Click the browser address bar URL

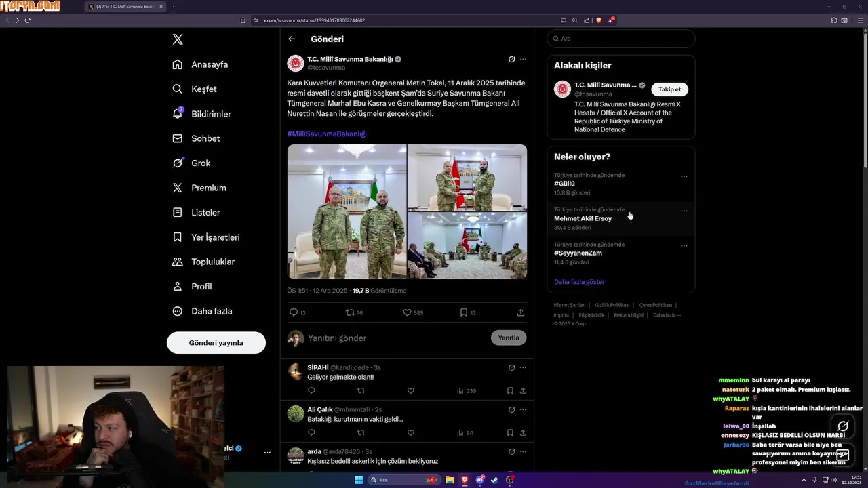(314, 20)
